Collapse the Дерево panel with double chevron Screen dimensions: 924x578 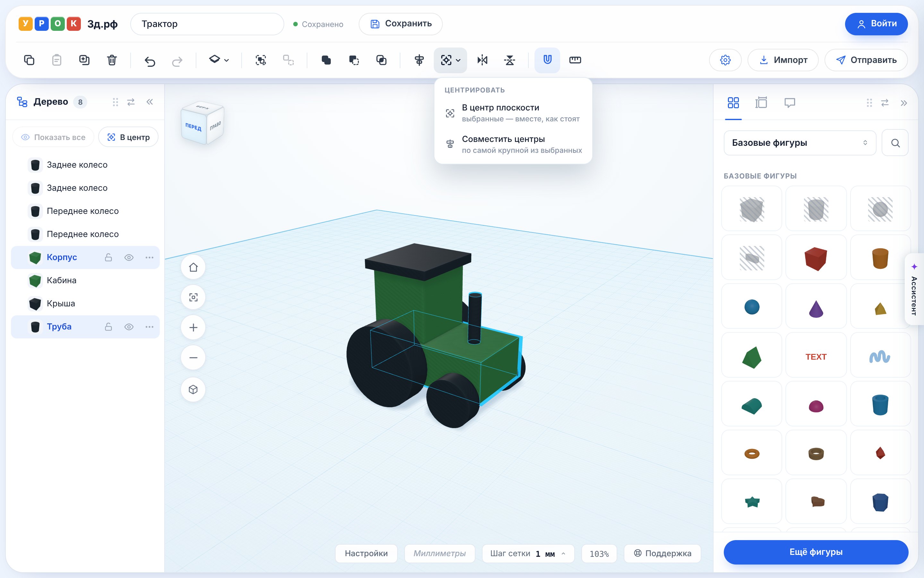pyautogui.click(x=150, y=102)
